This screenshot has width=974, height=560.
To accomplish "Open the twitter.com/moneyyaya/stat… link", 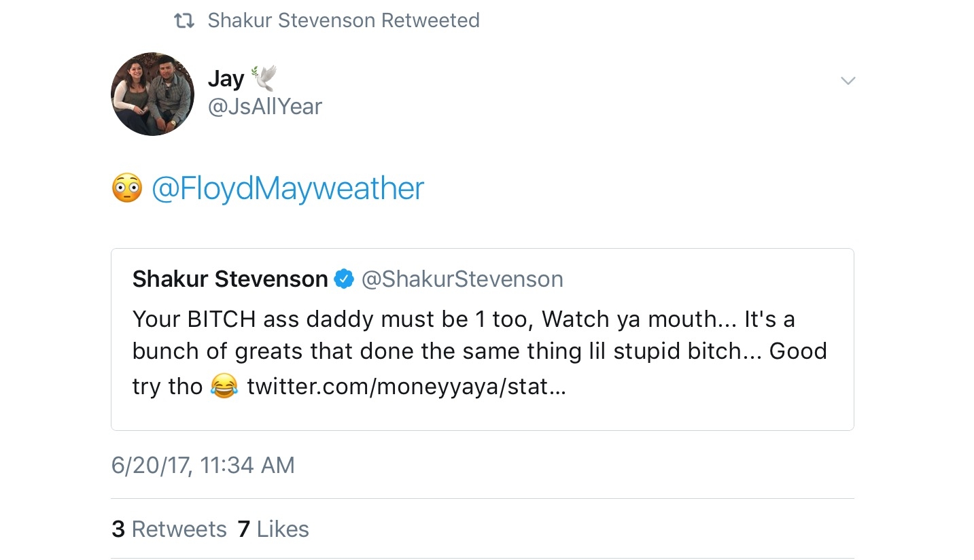I will [406, 387].
